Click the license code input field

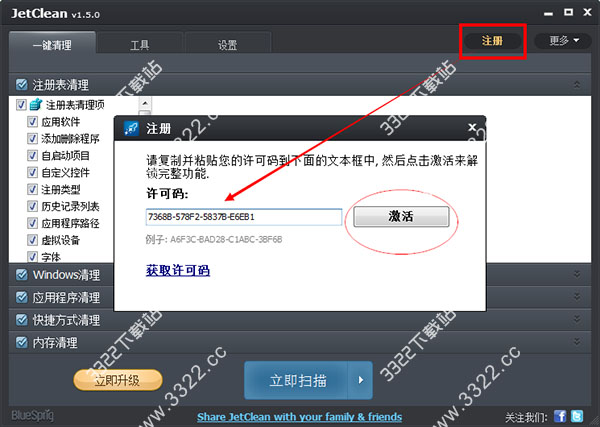(244, 217)
